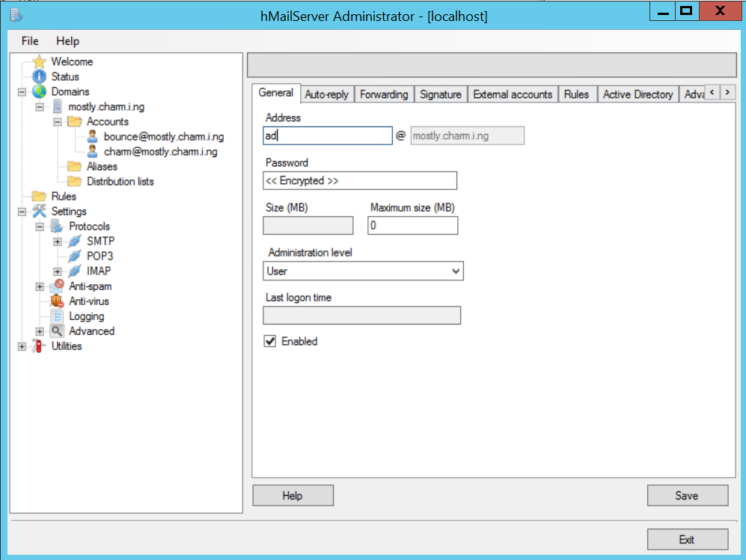Image resolution: width=746 pixels, height=560 pixels.
Task: Click the SMTP plug icon
Action: click(75, 241)
